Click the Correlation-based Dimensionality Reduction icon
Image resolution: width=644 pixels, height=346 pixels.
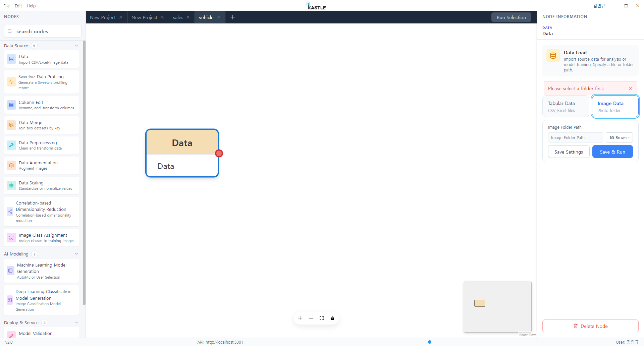[x=10, y=212]
